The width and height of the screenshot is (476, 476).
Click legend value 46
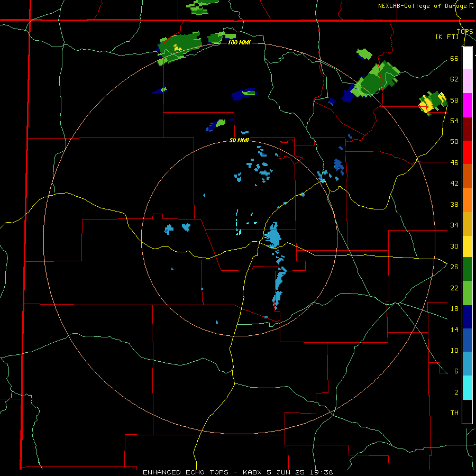pyautogui.click(x=454, y=162)
